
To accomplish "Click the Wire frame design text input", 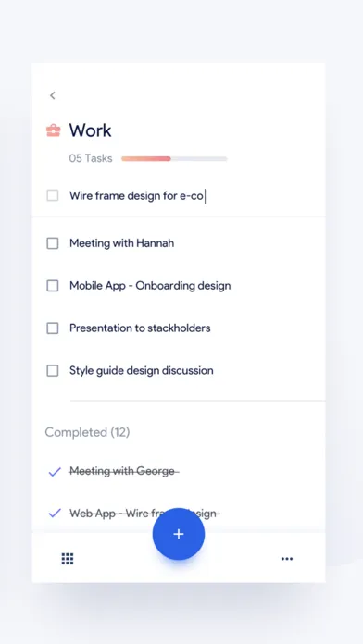I will tap(194, 196).
